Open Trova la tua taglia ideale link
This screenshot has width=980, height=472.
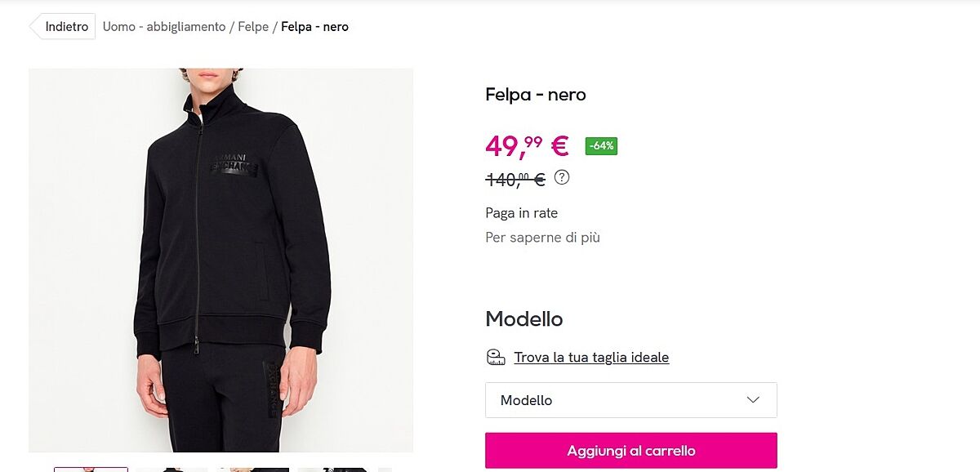point(591,357)
